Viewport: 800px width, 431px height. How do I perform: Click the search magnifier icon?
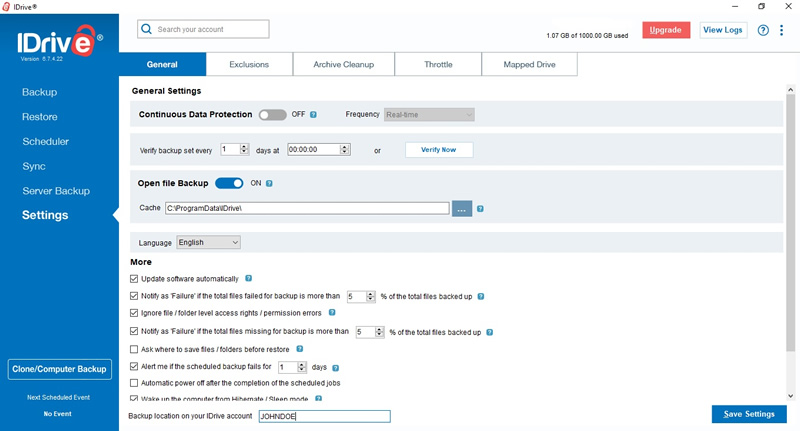point(146,29)
